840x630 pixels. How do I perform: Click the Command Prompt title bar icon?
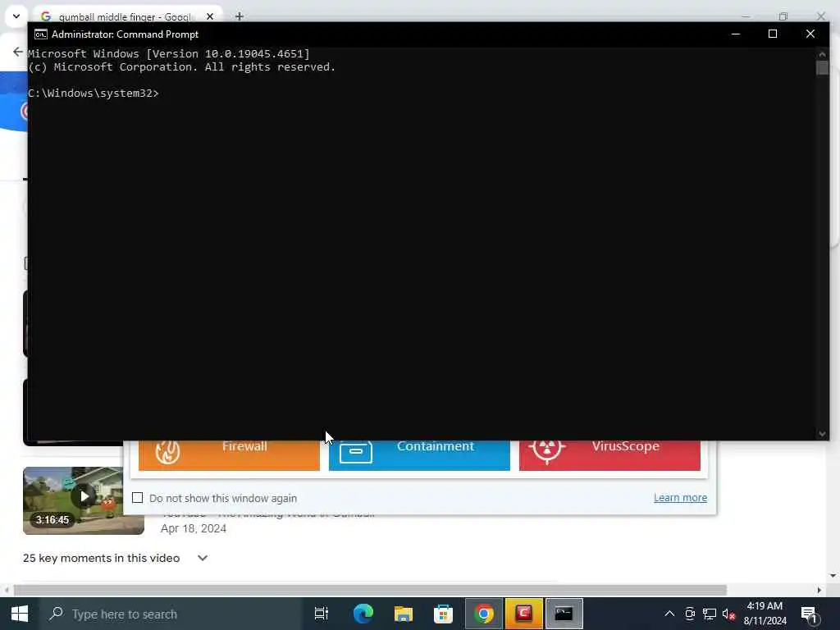tap(41, 34)
